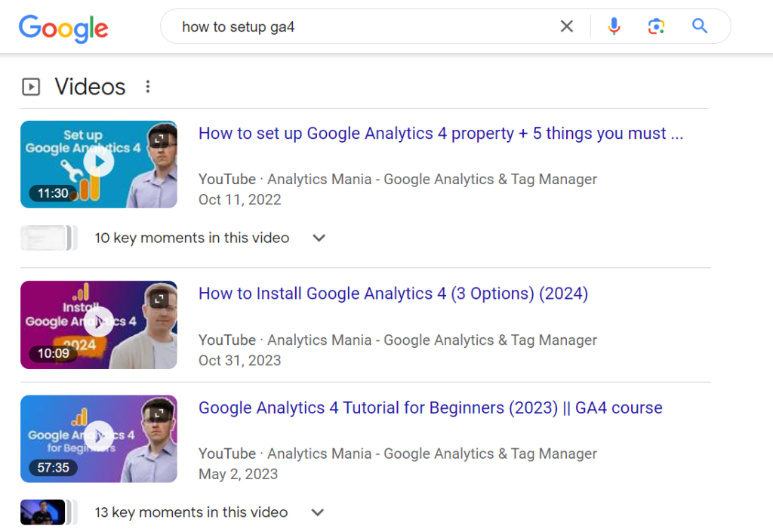This screenshot has width=773, height=532.
Task: Click the 'Oct 11, 2022' date text
Action: click(239, 199)
